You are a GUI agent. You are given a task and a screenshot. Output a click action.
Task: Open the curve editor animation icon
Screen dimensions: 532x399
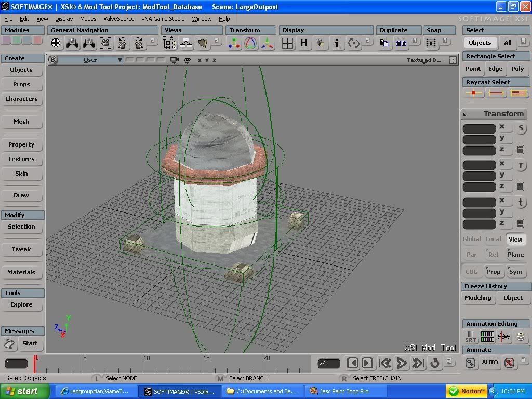[x=504, y=337]
